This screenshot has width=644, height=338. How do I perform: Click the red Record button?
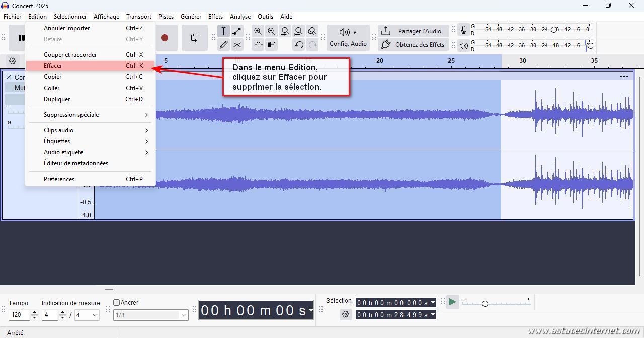pos(165,38)
